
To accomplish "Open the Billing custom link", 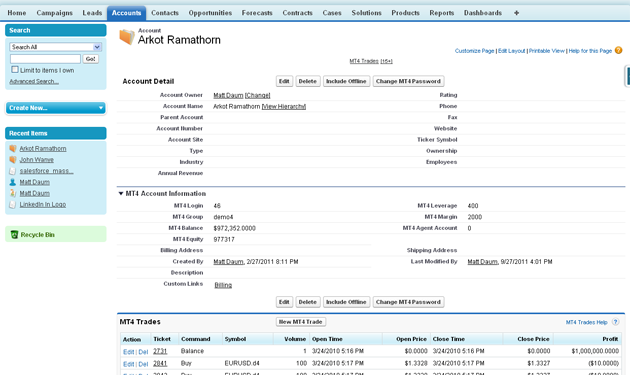I will pos(223,285).
